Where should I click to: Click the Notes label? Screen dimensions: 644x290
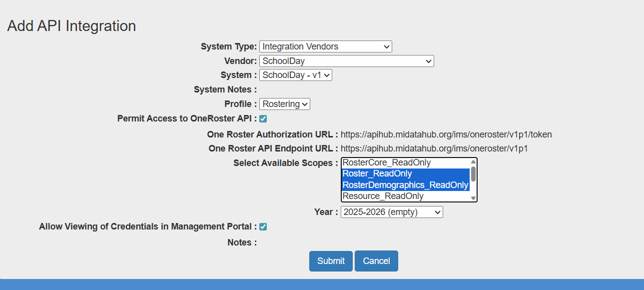[x=242, y=242]
